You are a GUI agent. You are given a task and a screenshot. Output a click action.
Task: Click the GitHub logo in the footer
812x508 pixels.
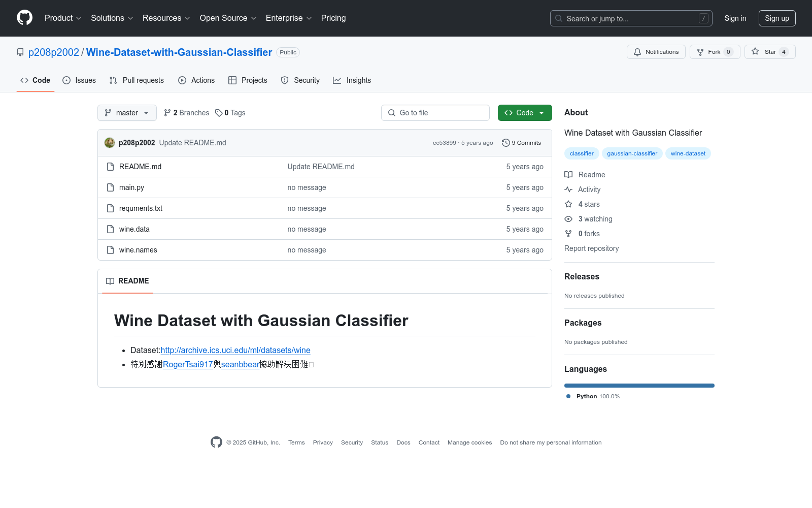coord(216,442)
